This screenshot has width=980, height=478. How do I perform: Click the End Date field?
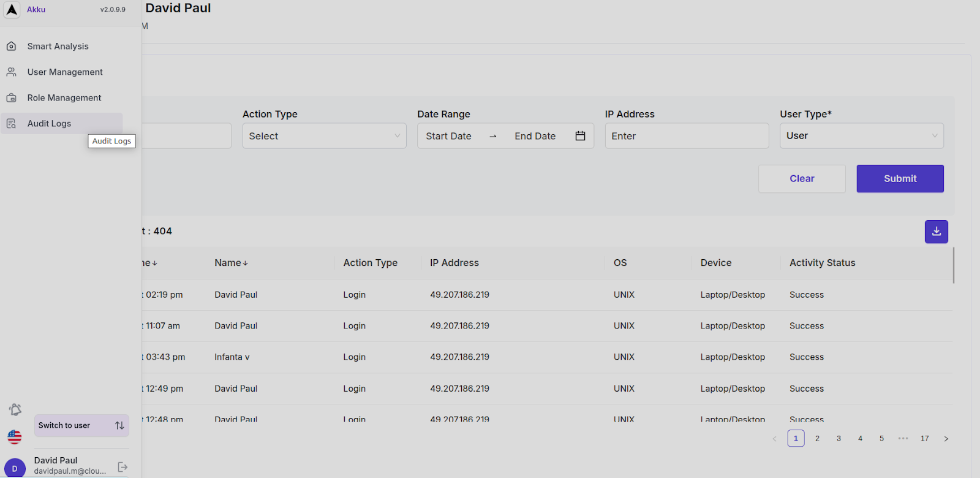pos(535,136)
